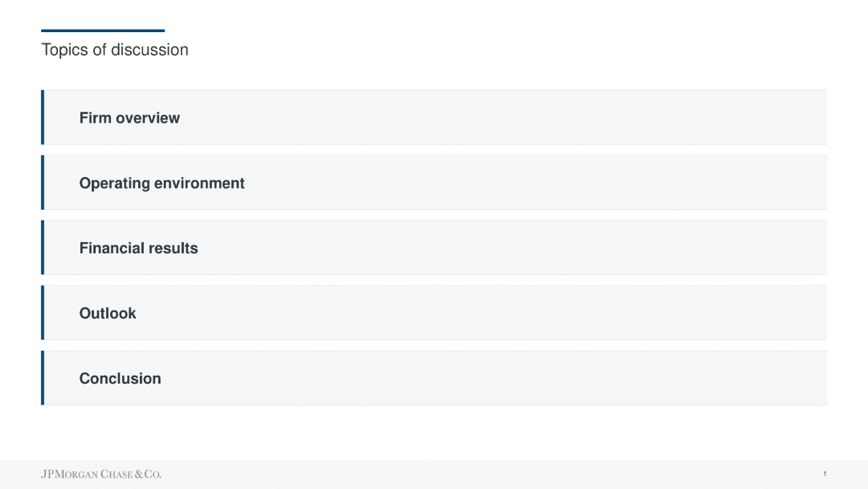Viewport: 868px width, 489px height.
Task: Select the Operating environment topic
Action: tap(162, 183)
